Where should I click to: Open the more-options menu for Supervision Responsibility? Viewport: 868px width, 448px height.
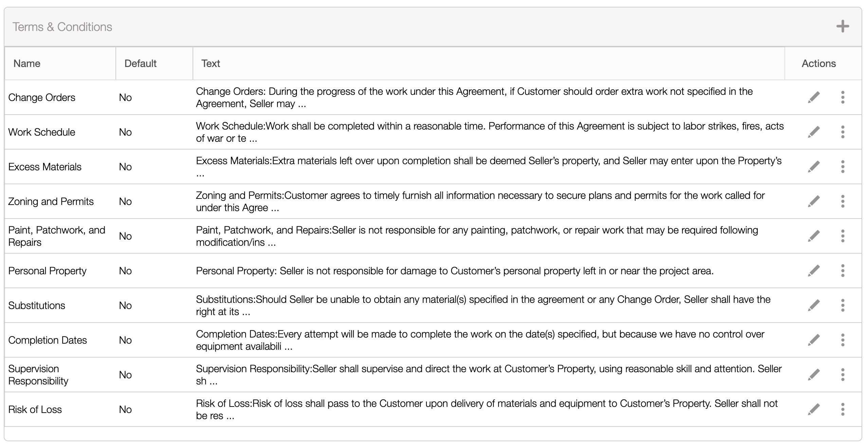[843, 375]
